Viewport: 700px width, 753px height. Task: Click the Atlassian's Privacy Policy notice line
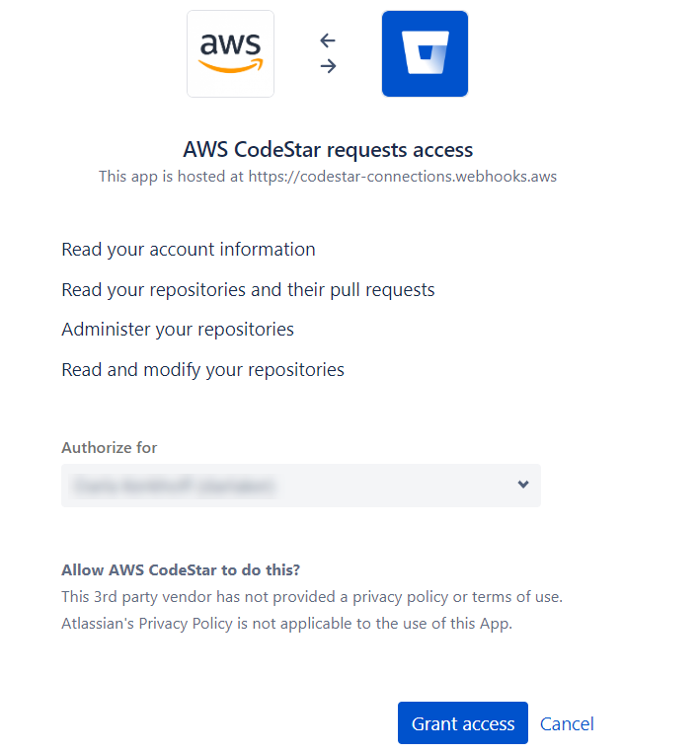286,624
